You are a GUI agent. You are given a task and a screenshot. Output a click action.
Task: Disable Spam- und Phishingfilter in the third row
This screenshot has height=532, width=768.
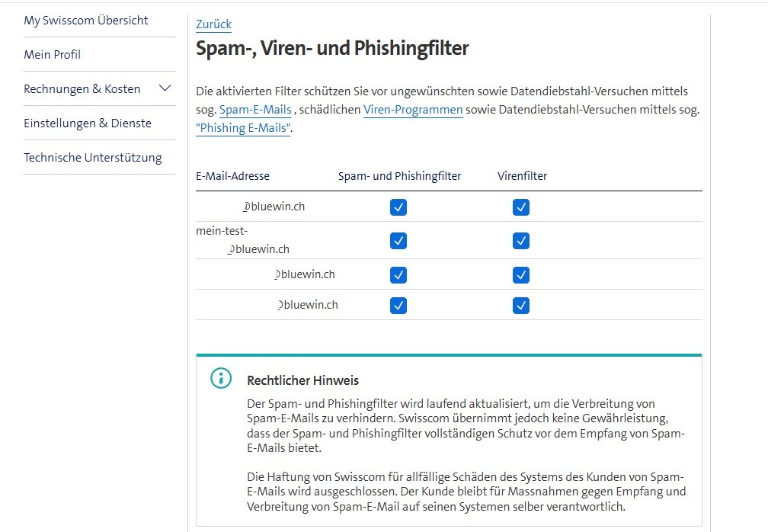pyautogui.click(x=398, y=274)
